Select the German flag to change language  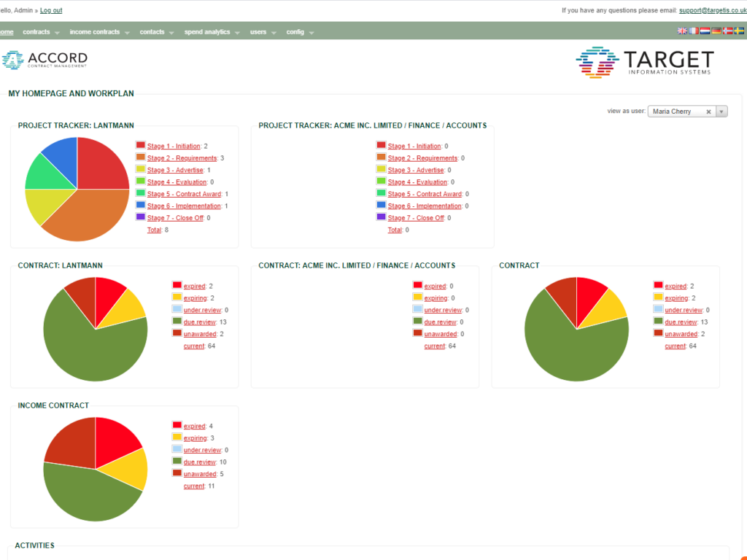(x=716, y=31)
